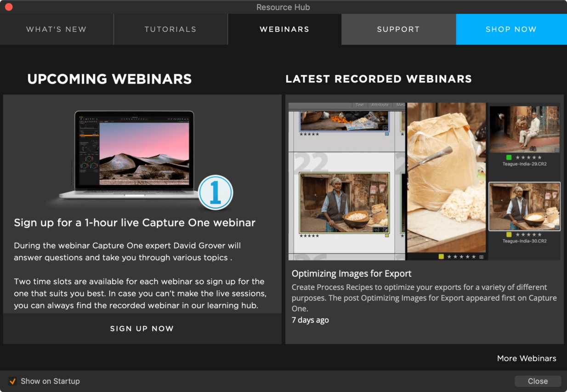Viewport: 567px width, 392px height.
Task: Close the Resource Hub window with red button
Action: pos(8,7)
